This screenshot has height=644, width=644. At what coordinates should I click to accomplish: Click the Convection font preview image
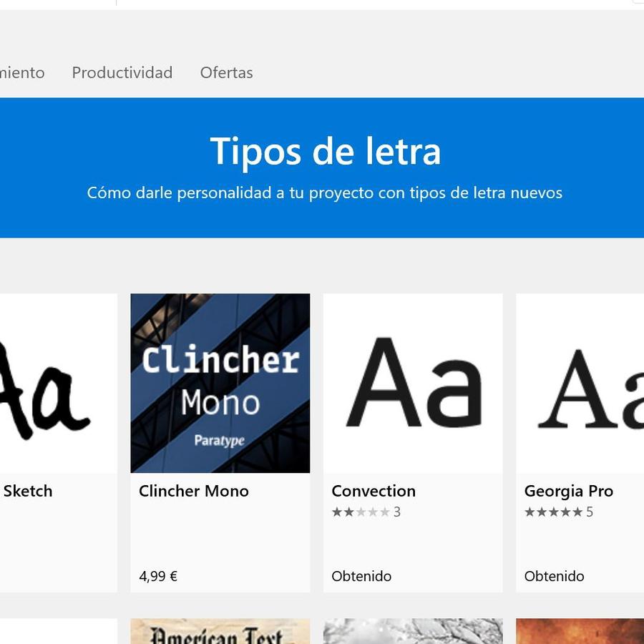tap(413, 383)
